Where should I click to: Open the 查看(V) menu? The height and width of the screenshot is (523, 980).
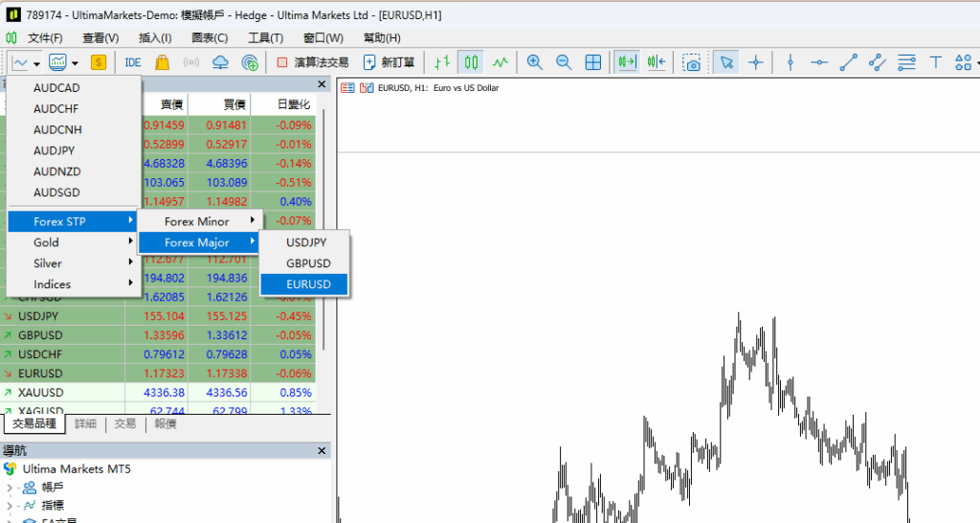coord(100,38)
